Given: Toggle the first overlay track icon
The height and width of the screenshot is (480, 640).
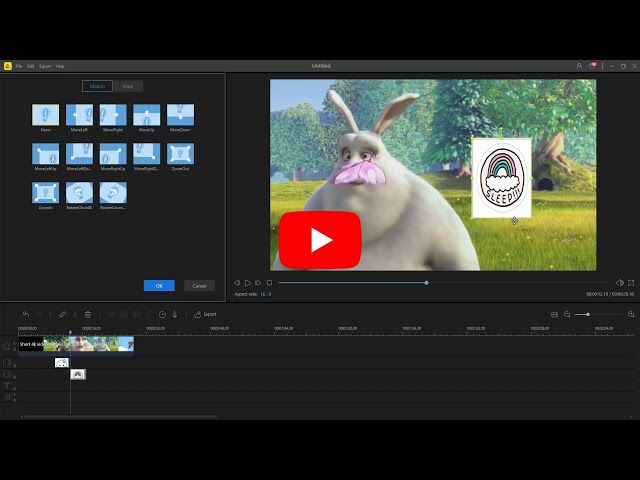Looking at the screenshot, I should [7, 362].
